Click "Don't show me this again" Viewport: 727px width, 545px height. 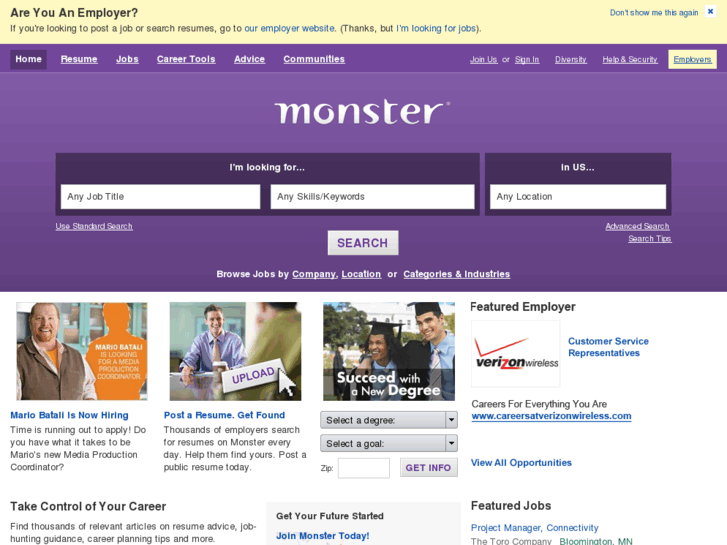[x=654, y=13]
